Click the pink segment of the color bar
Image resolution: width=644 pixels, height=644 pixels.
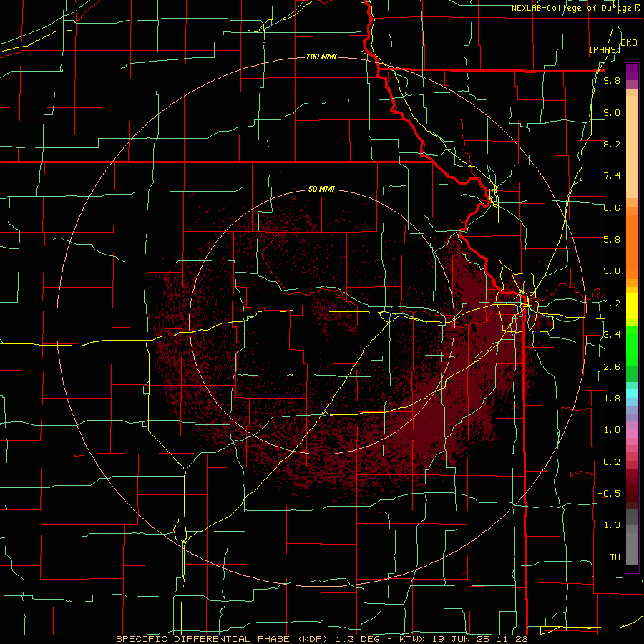[632, 434]
